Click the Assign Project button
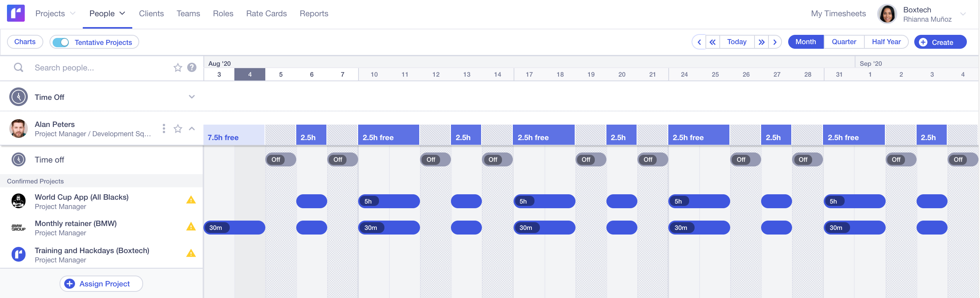The image size is (980, 298). point(101,284)
